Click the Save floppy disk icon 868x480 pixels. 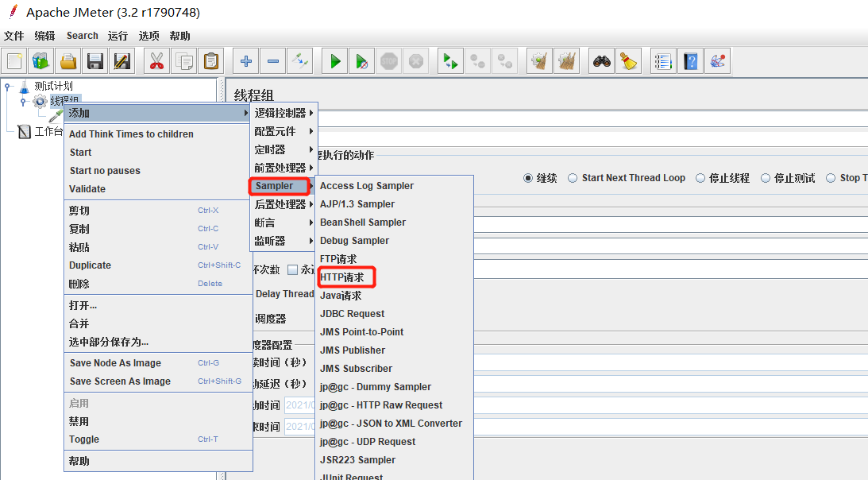click(x=95, y=61)
